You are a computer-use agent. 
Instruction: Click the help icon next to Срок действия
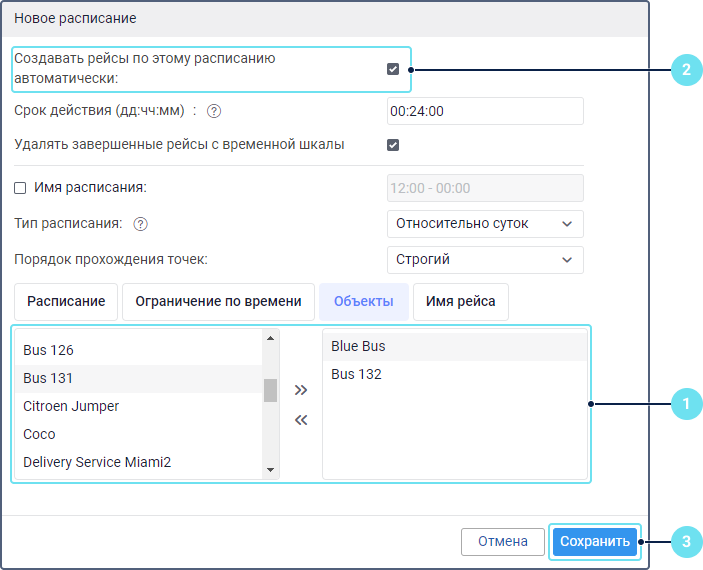coord(214,111)
